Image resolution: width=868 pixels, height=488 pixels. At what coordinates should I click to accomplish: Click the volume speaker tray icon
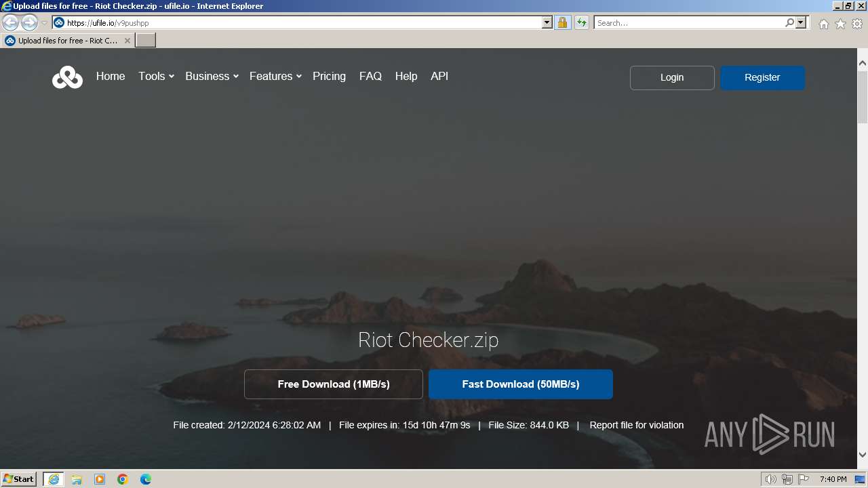(x=771, y=479)
